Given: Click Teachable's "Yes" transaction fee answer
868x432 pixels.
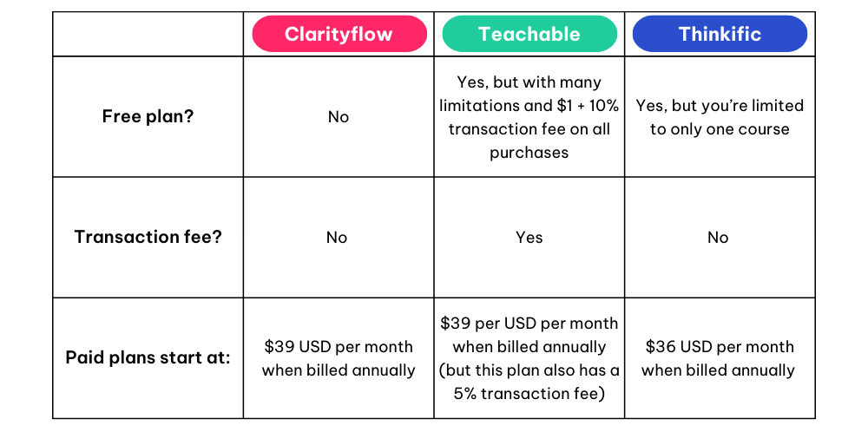Looking at the screenshot, I should [x=529, y=238].
